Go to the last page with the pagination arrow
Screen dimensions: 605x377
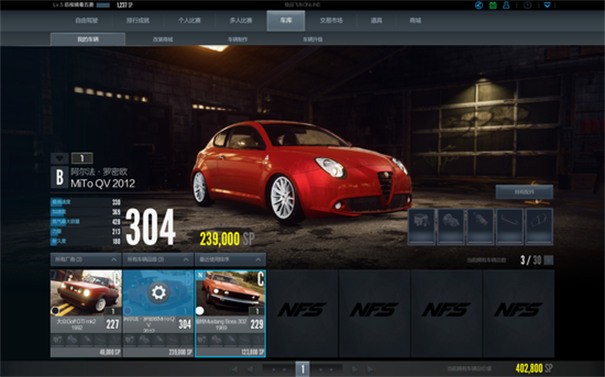(370, 369)
